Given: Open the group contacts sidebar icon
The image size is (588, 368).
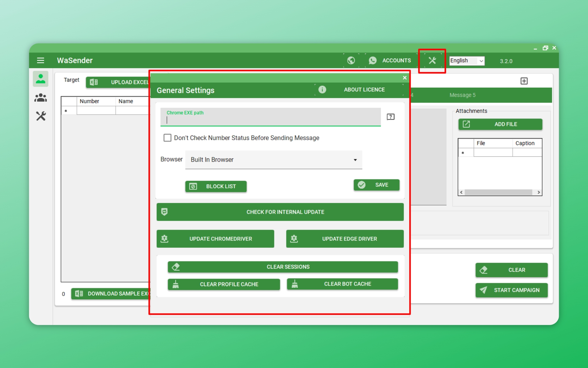Looking at the screenshot, I should [x=40, y=98].
